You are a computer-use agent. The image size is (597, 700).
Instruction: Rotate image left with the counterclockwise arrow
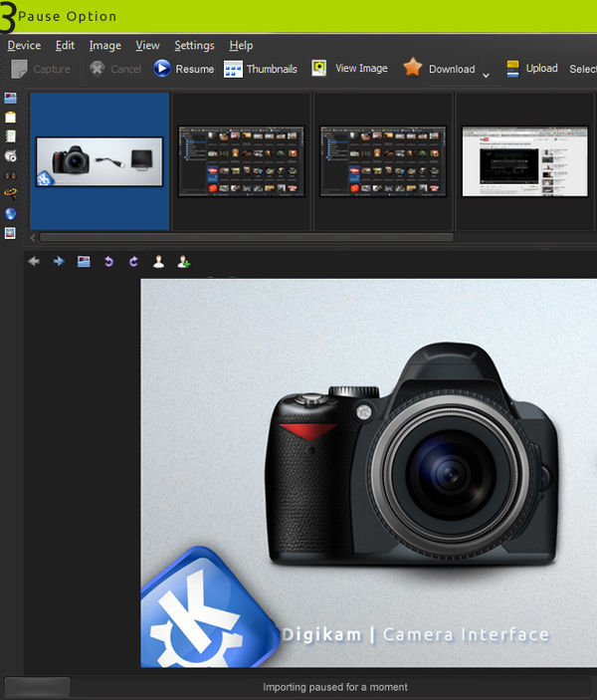108,262
